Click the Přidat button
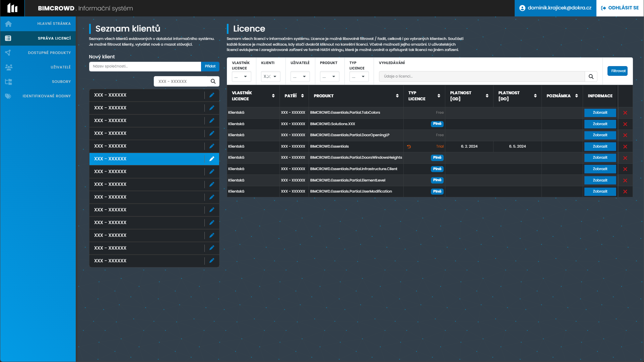 pyautogui.click(x=210, y=66)
